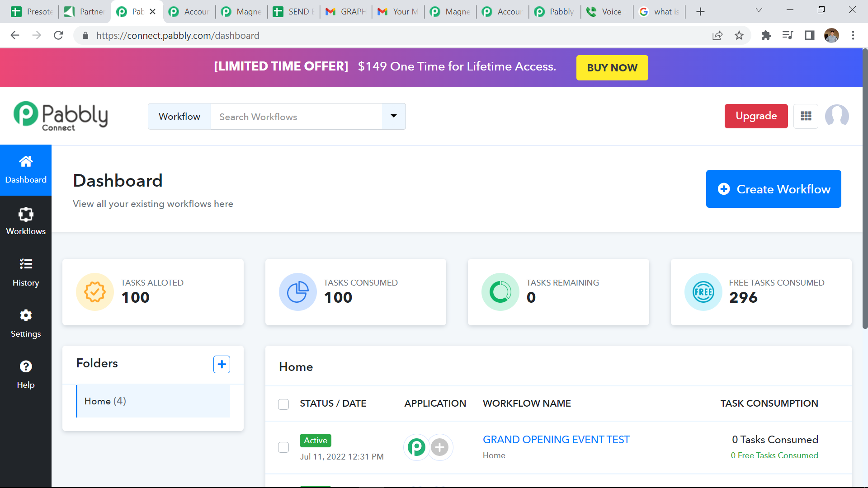The width and height of the screenshot is (868, 488).
Task: Click the Tasks Alloted badge icon
Action: click(x=95, y=292)
